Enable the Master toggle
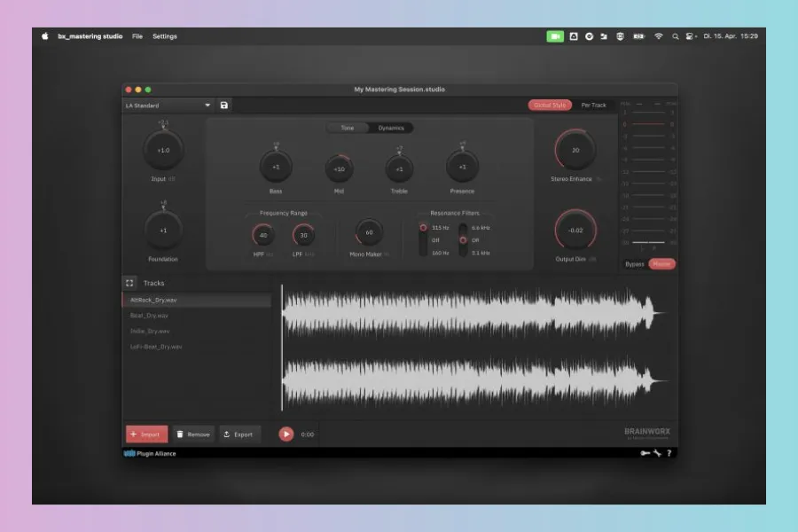This screenshot has width=798, height=532. [661, 264]
